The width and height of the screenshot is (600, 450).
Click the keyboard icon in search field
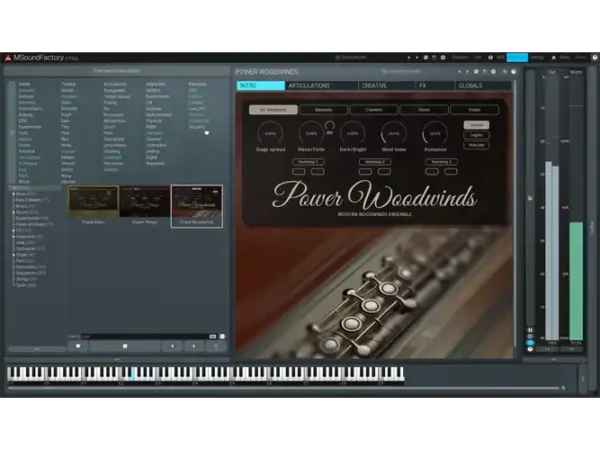[x=213, y=336]
